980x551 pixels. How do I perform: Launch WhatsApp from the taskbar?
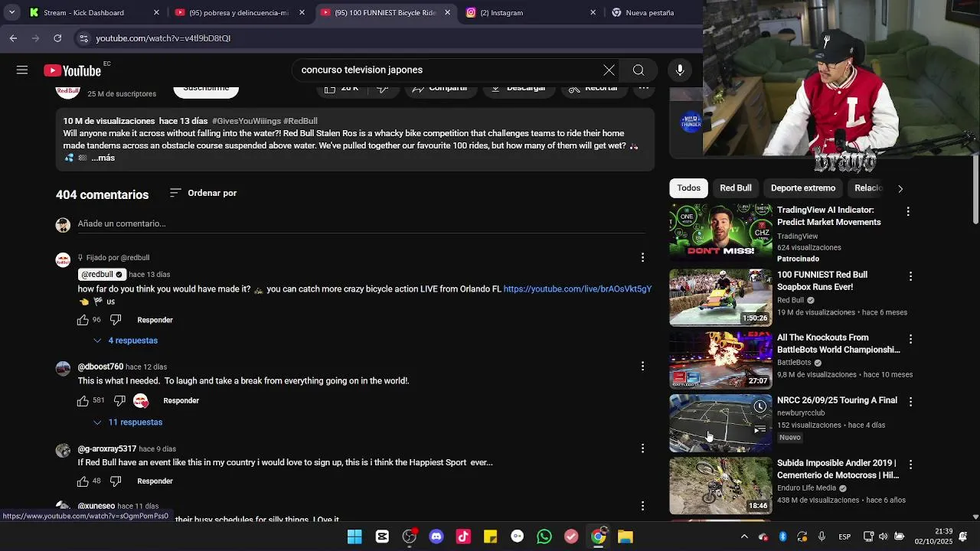tap(544, 536)
